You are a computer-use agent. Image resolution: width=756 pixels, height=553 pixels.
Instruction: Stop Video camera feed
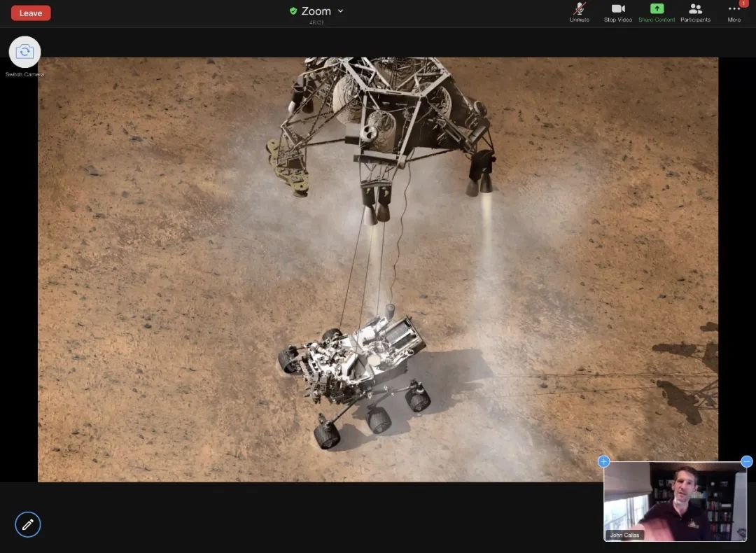[x=618, y=13]
